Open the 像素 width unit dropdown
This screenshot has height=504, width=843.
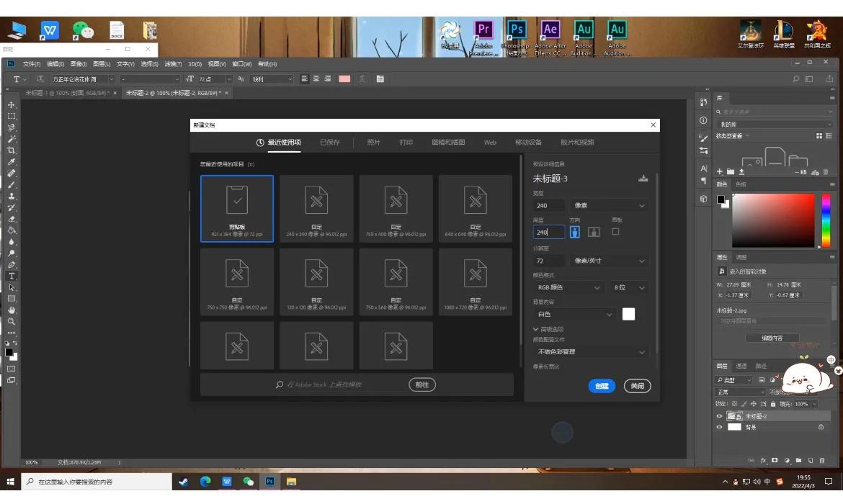point(609,206)
